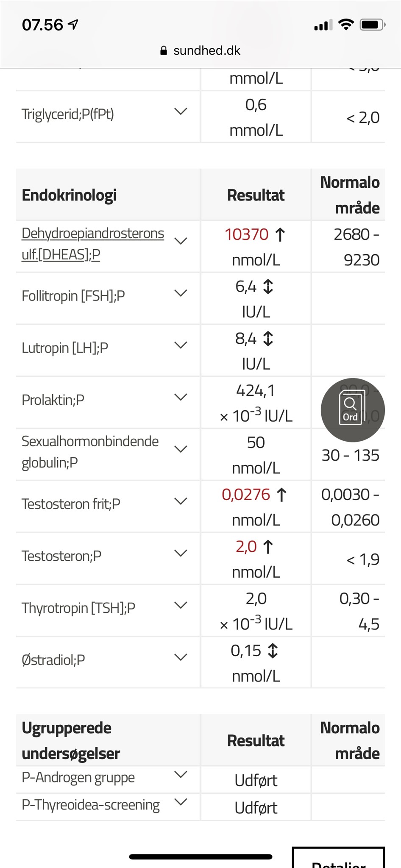Expand the Thyrotropin [TSH] row

pyautogui.click(x=181, y=605)
